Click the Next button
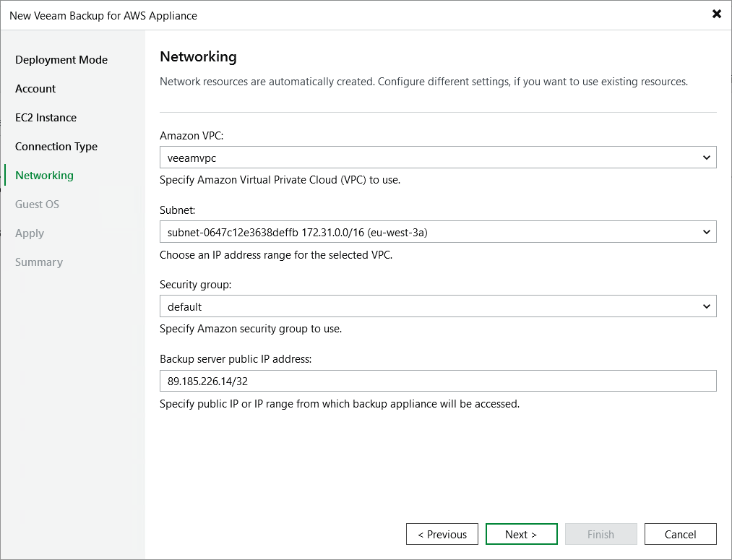 [x=521, y=534]
